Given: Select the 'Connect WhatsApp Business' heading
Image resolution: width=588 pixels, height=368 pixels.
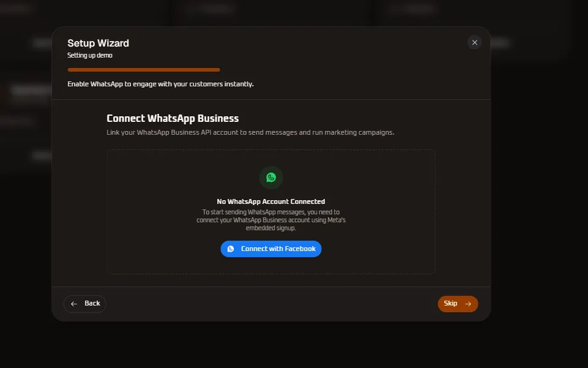Looking at the screenshot, I should coord(173,118).
